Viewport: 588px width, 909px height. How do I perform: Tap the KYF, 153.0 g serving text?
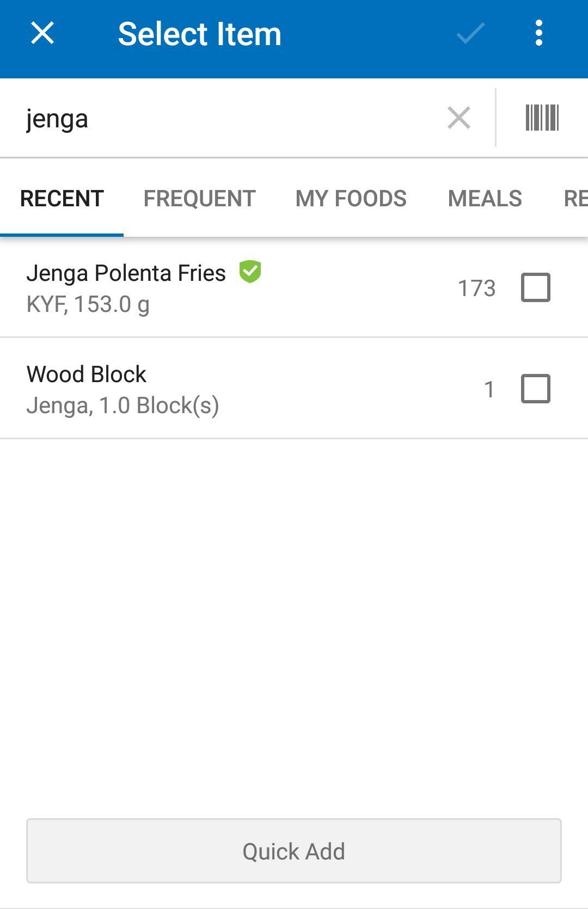point(88,305)
